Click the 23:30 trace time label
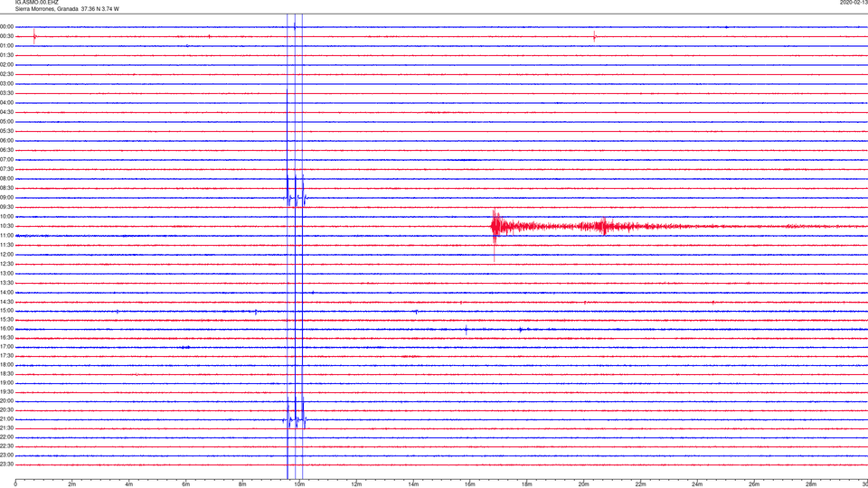This screenshot has width=868, height=488. click(x=7, y=465)
